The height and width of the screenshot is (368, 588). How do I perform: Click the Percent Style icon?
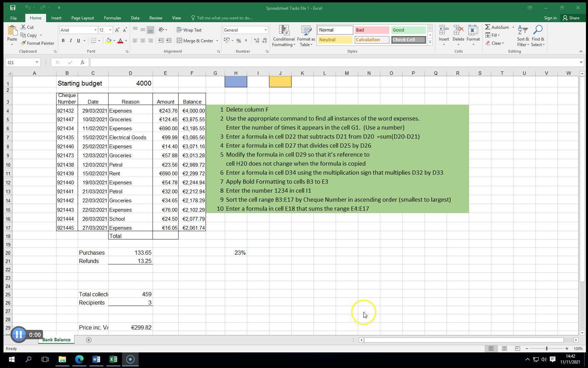(239, 41)
